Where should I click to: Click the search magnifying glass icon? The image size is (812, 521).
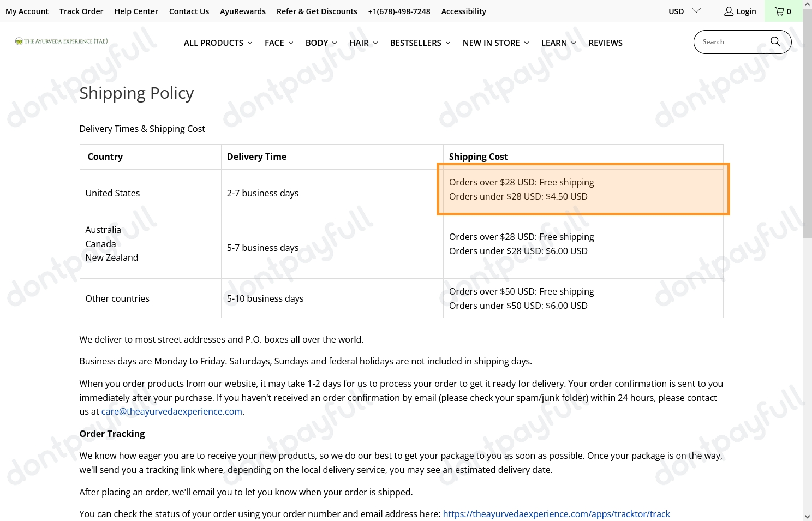(775, 42)
